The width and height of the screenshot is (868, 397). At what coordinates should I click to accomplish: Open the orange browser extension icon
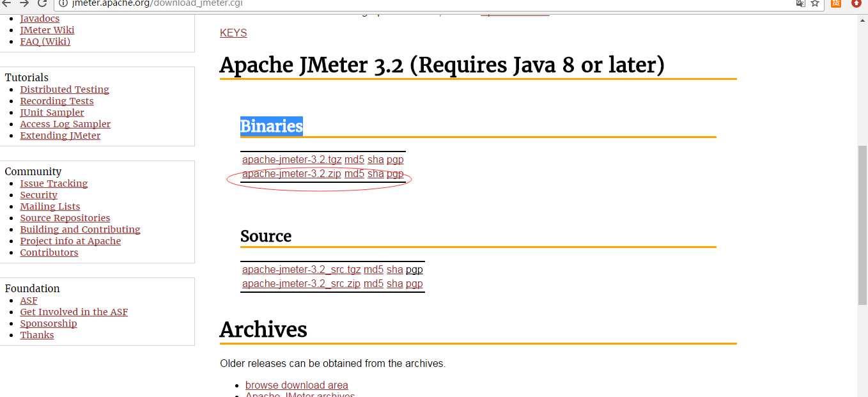click(836, 3)
